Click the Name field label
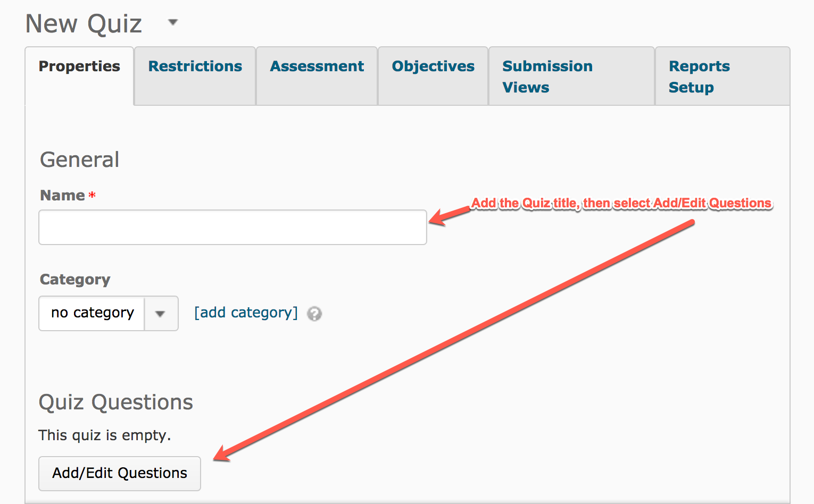The width and height of the screenshot is (814, 504). click(62, 196)
